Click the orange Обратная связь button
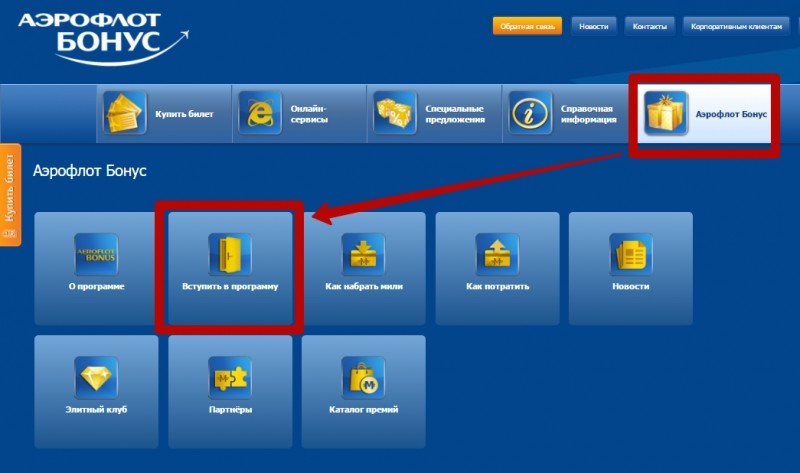 (527, 26)
